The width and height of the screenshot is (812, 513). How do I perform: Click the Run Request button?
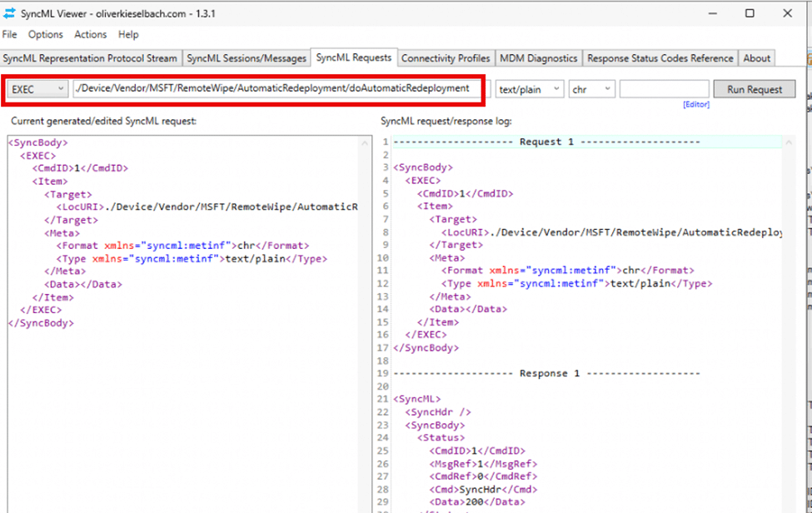coord(754,89)
